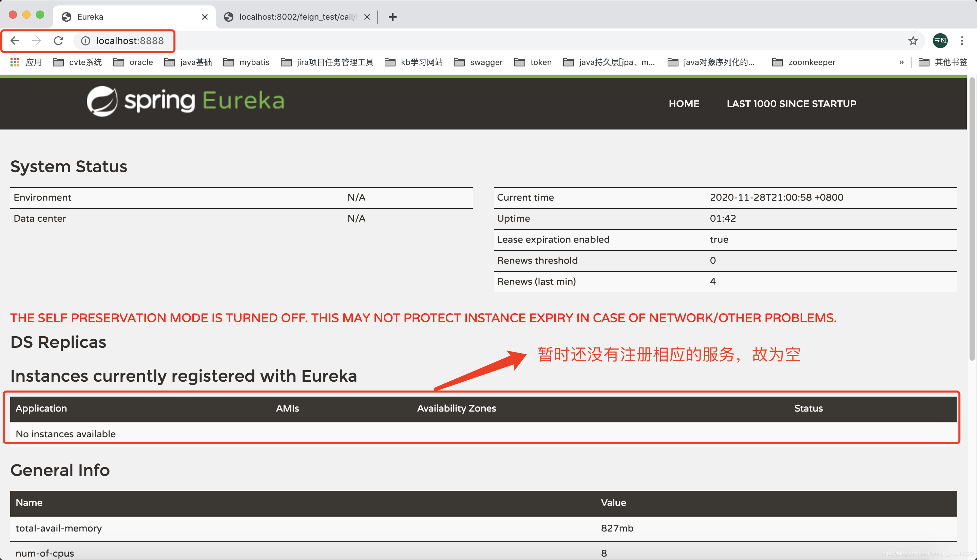
Task: Open the jira项目任务管理工具 bookmark folder
Action: (x=327, y=62)
